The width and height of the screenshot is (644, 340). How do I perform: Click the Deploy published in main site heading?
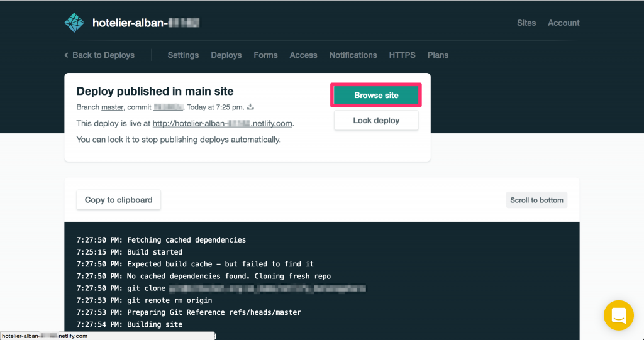155,91
